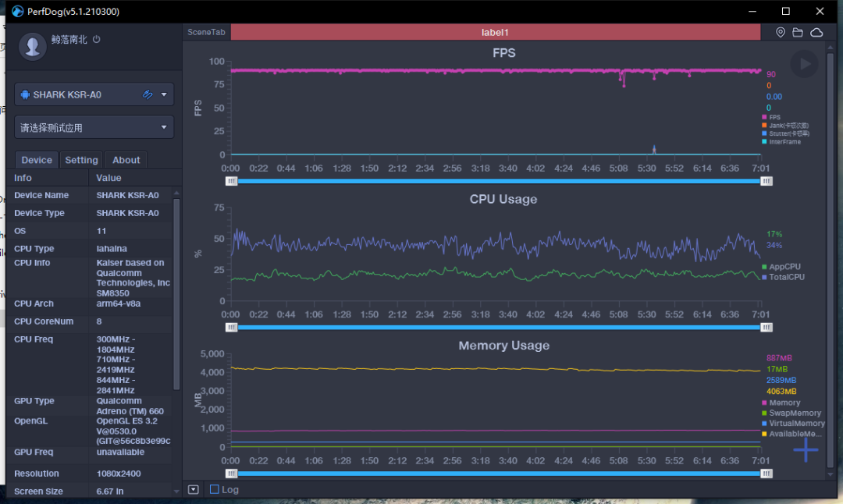This screenshot has height=504, width=843.
Task: Select the Device Name row label
Action: (41, 195)
